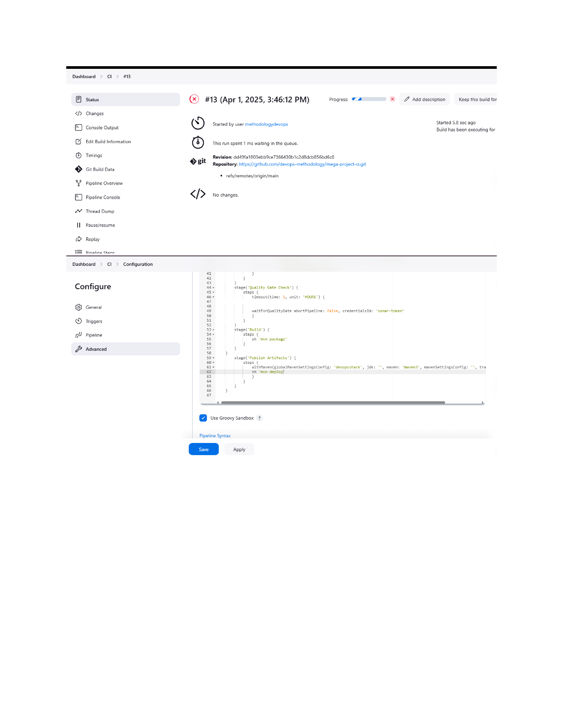Open the Status menu item
This screenshot has width=563, height=728.
[x=125, y=99]
